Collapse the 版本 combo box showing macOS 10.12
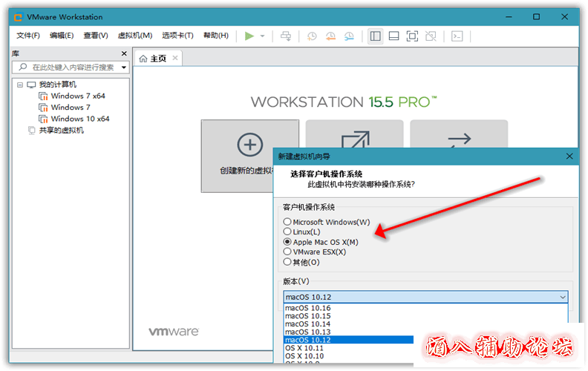 tap(425, 297)
